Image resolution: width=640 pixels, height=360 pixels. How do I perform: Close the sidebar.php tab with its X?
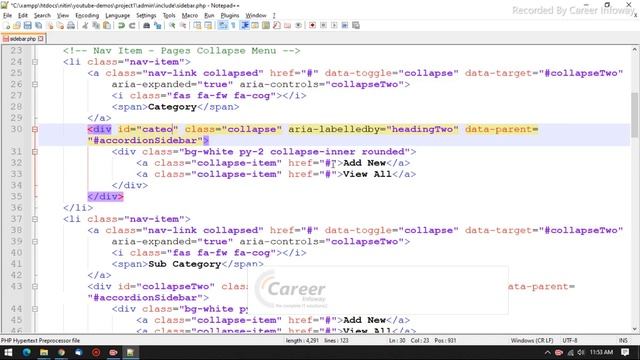[x=41, y=39]
